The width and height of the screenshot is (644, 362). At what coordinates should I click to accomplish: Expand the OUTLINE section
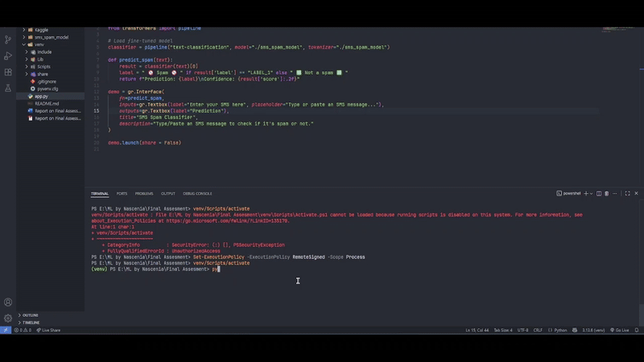31,315
